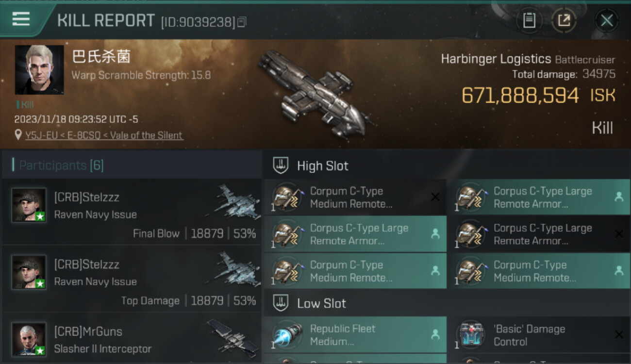
Task: Open the victim pilot portrait
Action: pyautogui.click(x=39, y=70)
